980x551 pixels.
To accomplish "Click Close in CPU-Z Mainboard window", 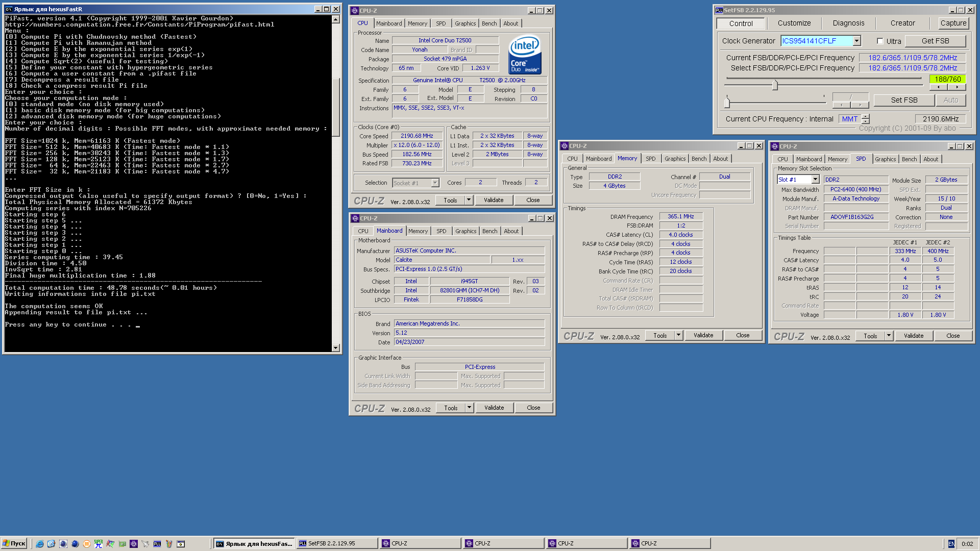I will [x=533, y=408].
